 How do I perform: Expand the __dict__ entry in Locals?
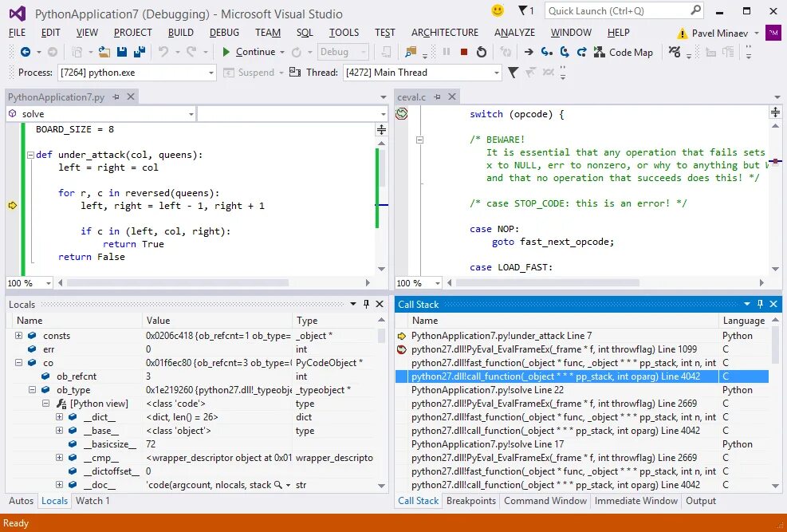click(x=59, y=416)
